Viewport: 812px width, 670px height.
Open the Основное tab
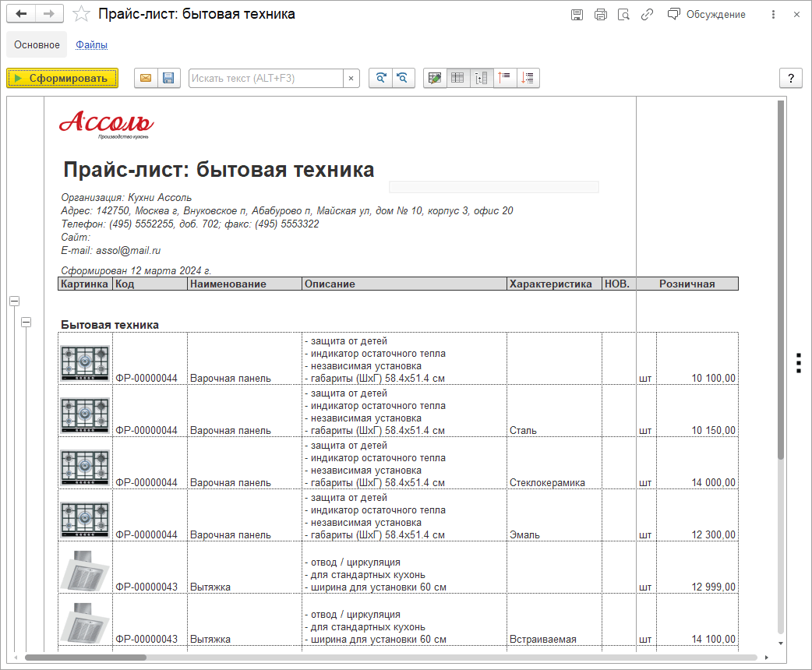pyautogui.click(x=37, y=45)
